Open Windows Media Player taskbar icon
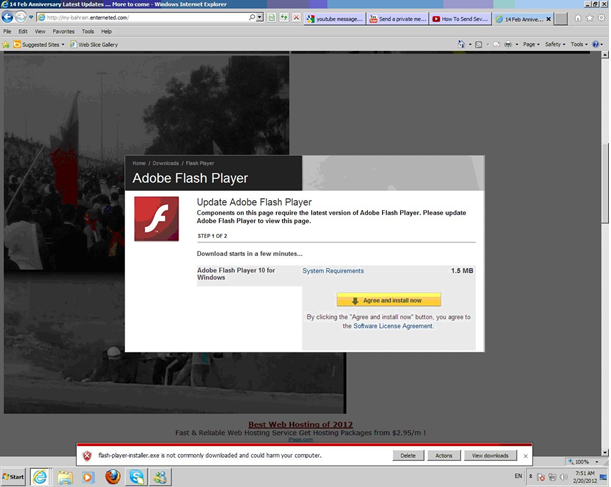611x487 pixels. tap(88, 477)
